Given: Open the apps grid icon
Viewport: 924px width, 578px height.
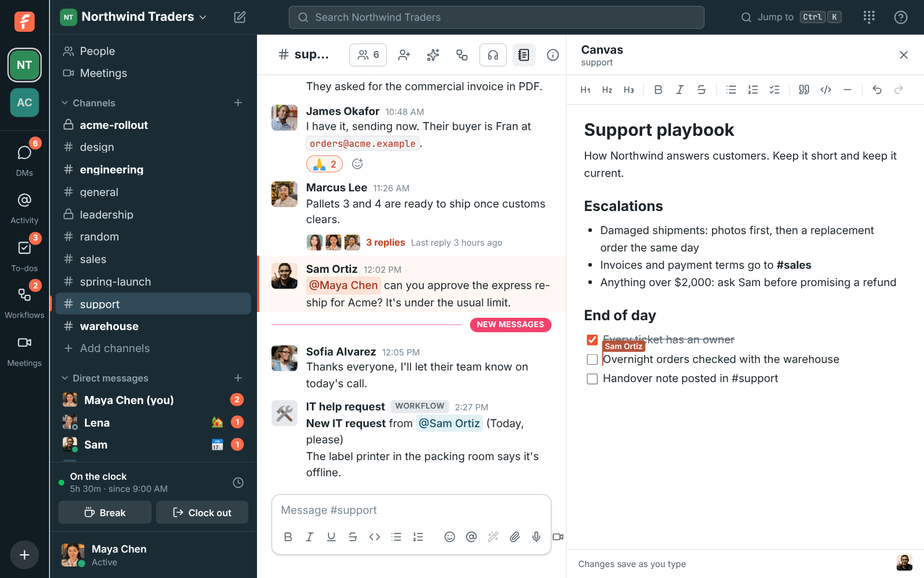Looking at the screenshot, I should point(869,17).
